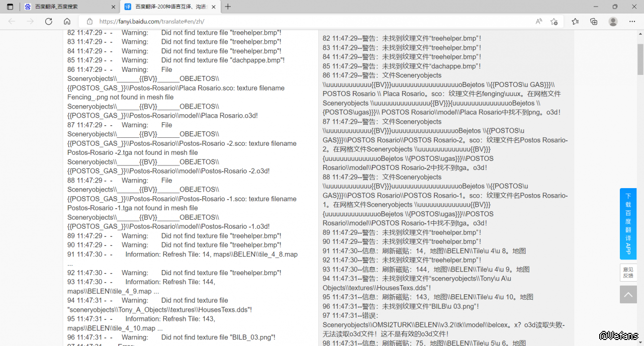
Task: Click 下载百度翻译APP side button
Action: coord(628,224)
